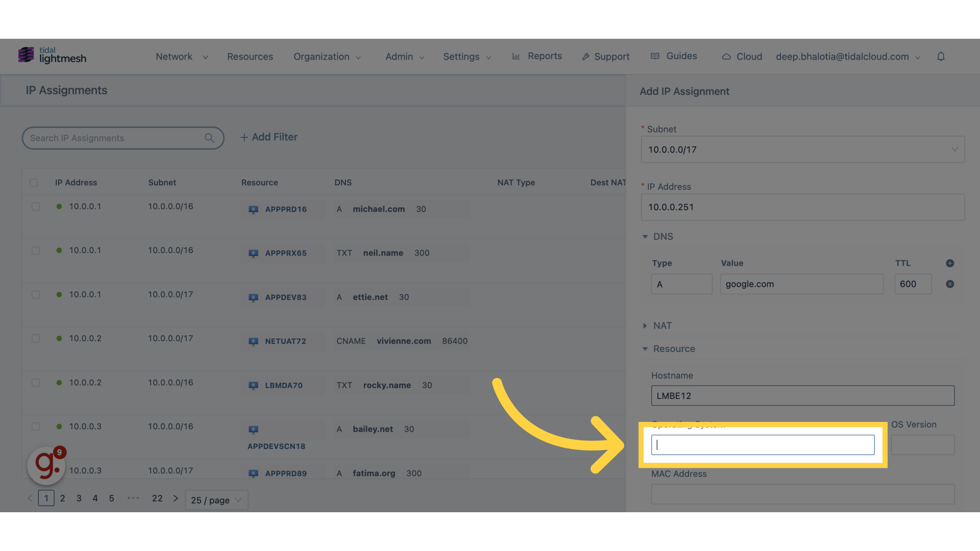The width and height of the screenshot is (980, 551).
Task: Open the Guides page
Action: tap(674, 56)
